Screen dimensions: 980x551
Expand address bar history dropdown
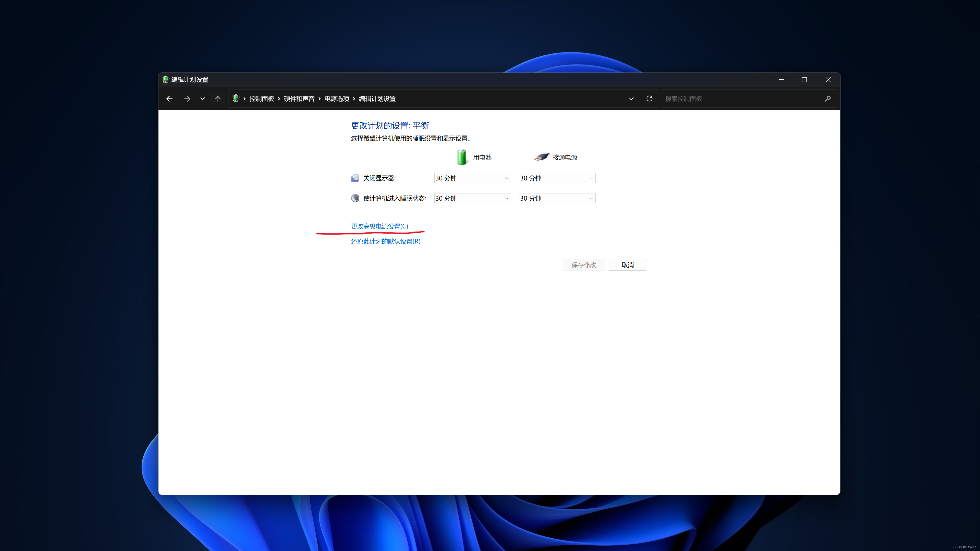631,99
